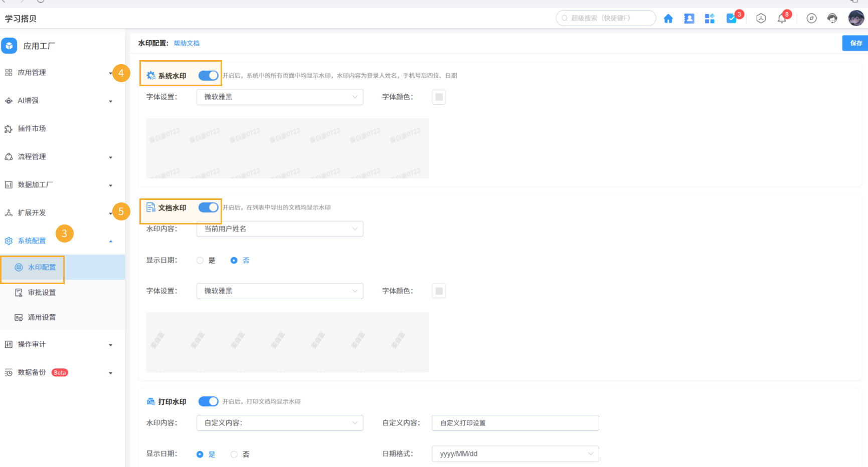Toggle the 打印水印 switch
This screenshot has width=868, height=467.
click(x=208, y=401)
